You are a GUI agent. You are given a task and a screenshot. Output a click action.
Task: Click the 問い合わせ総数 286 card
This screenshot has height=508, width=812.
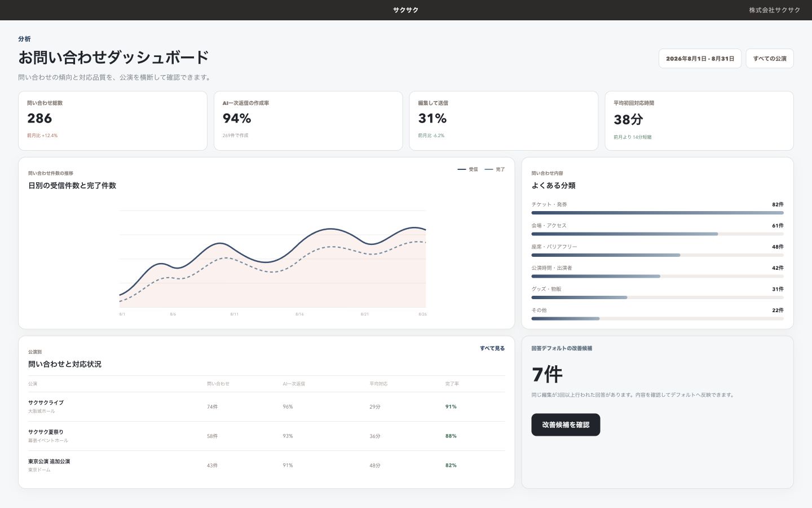[113, 121]
